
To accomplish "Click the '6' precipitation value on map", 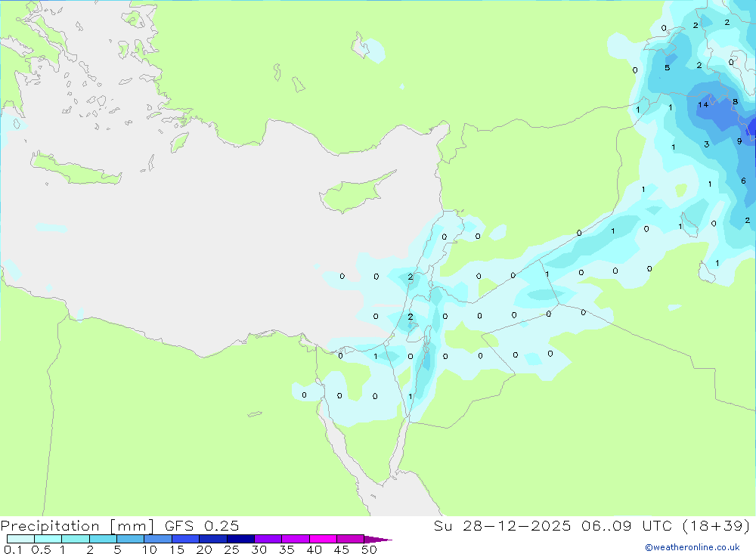I will pyautogui.click(x=743, y=181).
